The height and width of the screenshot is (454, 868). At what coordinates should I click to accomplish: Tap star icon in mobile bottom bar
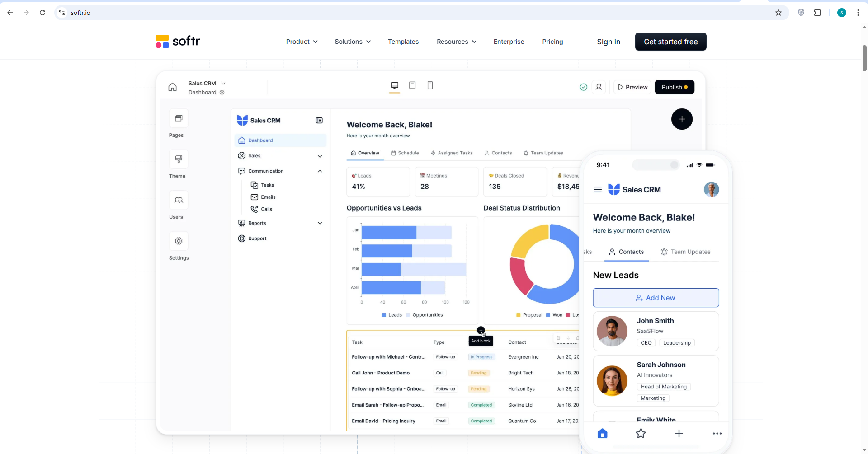point(641,434)
